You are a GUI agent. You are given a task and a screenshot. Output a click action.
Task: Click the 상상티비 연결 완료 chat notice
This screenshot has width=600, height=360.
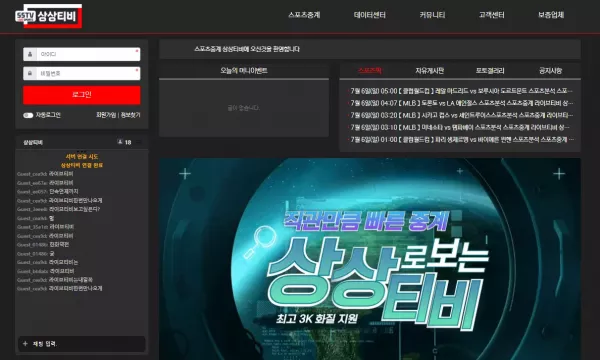point(82,165)
